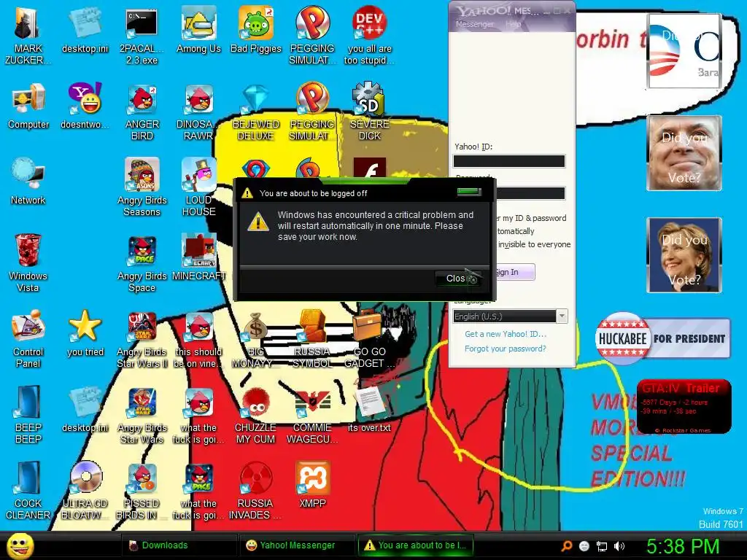The width and height of the screenshot is (747, 560).
Task: Open the language dropdown arrow in Yahoo Messenger
Action: point(562,316)
